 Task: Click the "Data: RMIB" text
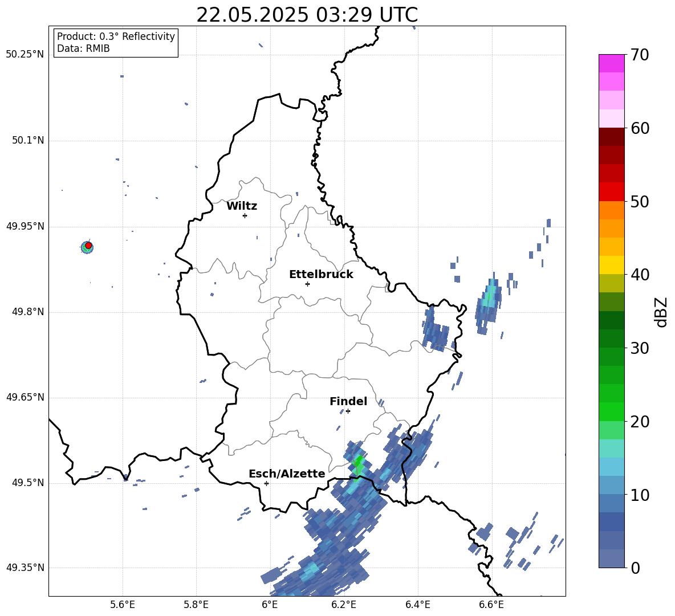click(x=83, y=48)
